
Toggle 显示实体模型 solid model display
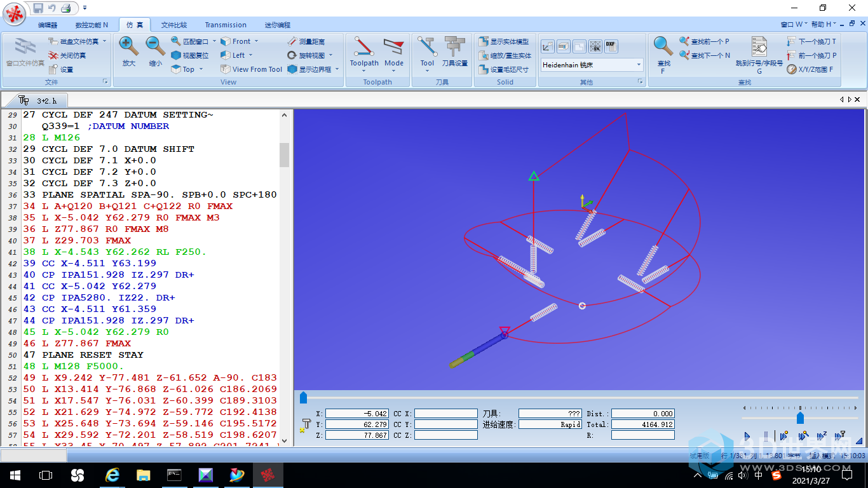pyautogui.click(x=504, y=41)
